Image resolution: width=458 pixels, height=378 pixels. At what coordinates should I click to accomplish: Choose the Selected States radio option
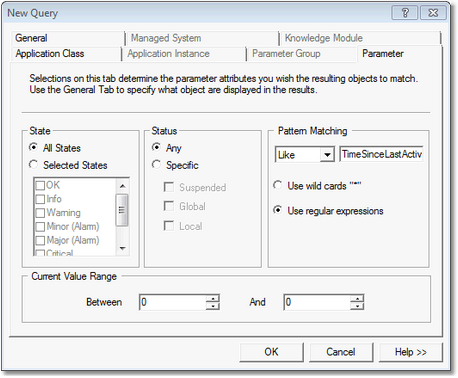coord(33,165)
